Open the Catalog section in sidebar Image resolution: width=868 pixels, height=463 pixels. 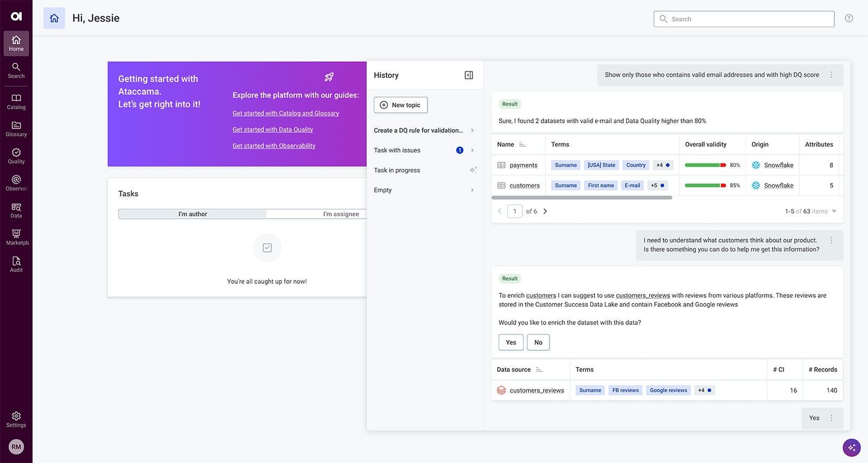(x=16, y=102)
